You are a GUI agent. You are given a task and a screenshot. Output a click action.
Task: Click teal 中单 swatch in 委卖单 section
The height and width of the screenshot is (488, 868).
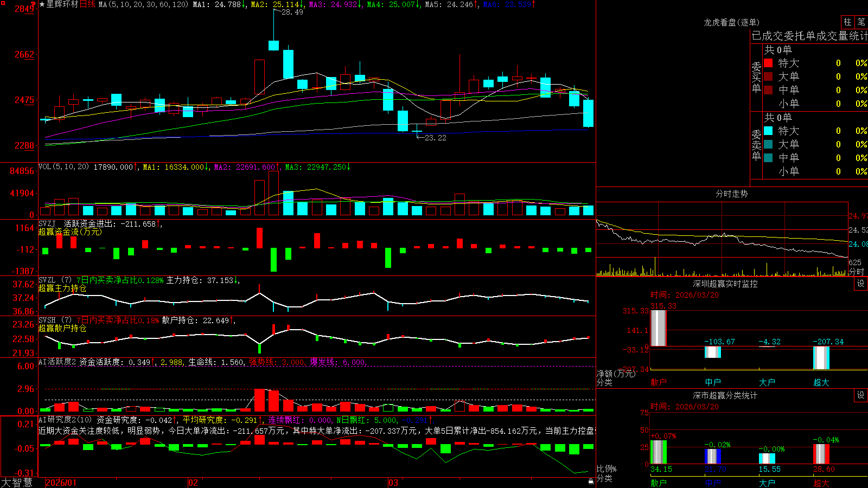coord(768,158)
